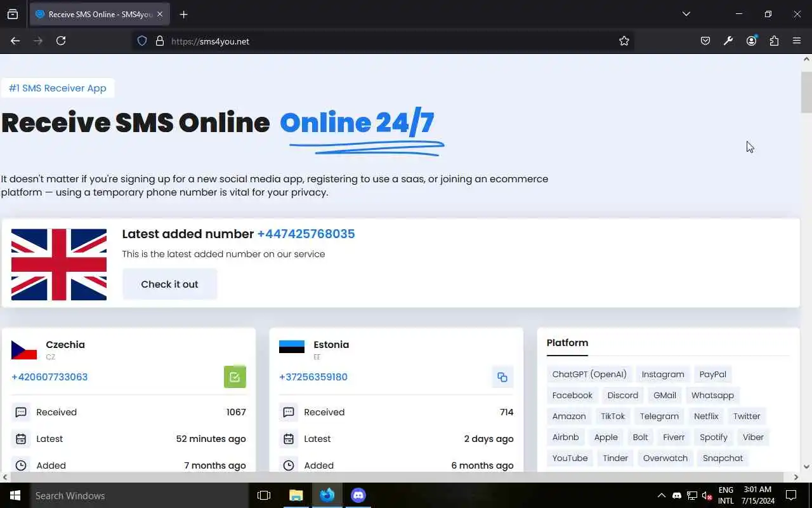The image size is (812, 508).
Task: Copy the Estonia phone number icon
Action: [x=502, y=377]
